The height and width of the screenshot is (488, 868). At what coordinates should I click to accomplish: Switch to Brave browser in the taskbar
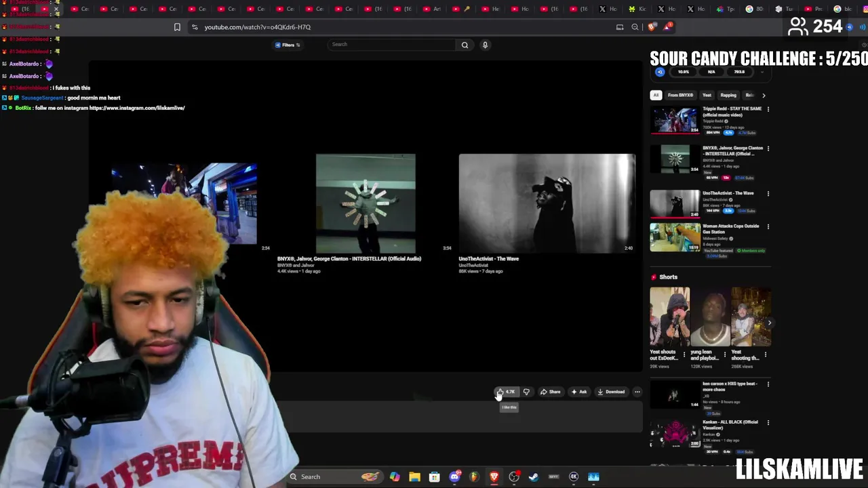(494, 477)
